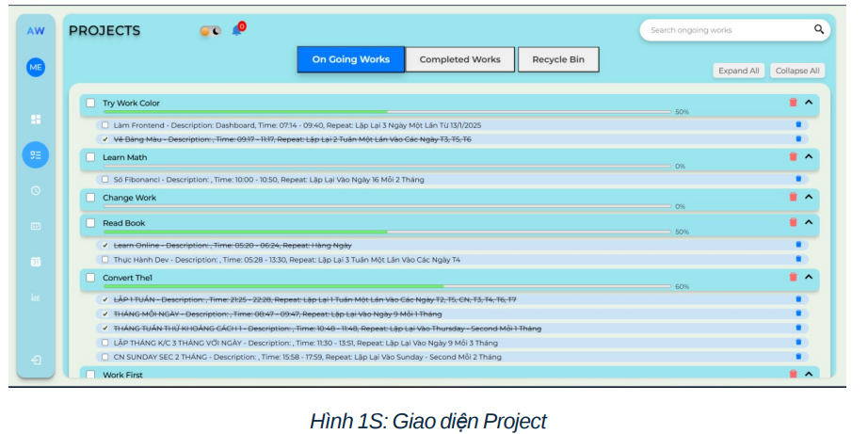
Task: Collapse the Read Book project
Action: tap(808, 223)
